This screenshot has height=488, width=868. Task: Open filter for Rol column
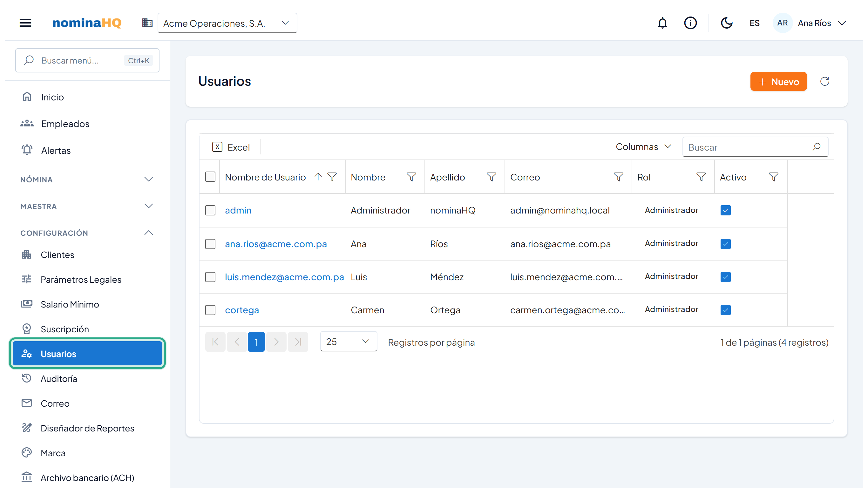[701, 177]
